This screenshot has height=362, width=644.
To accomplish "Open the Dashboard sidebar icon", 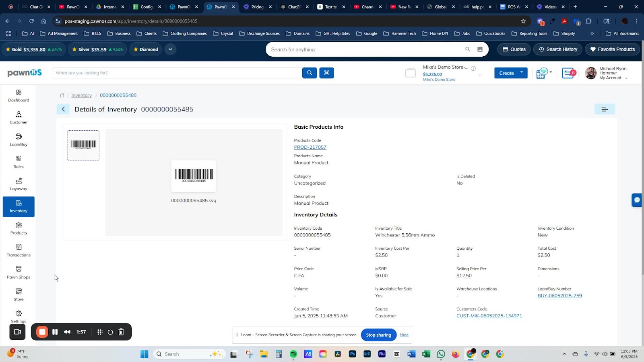I will 19,96.
